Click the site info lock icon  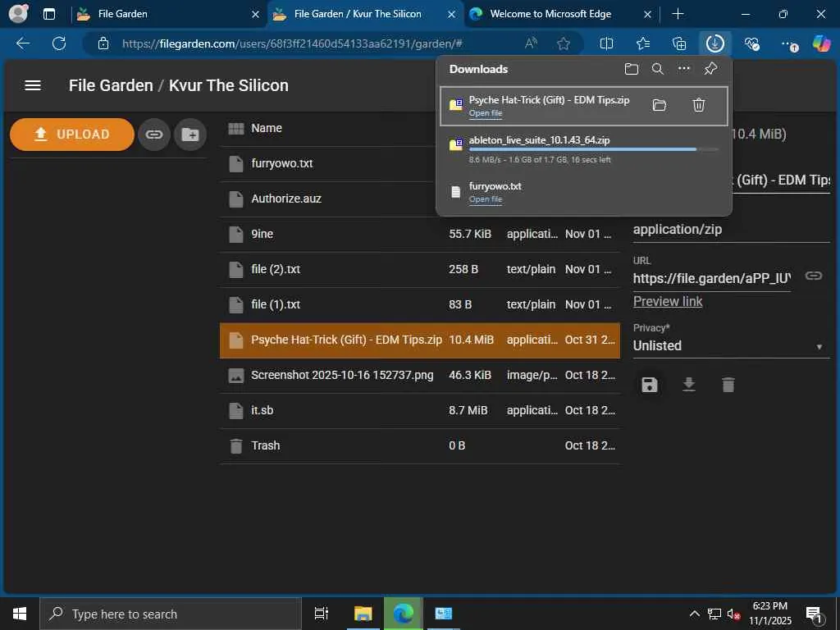(x=103, y=43)
